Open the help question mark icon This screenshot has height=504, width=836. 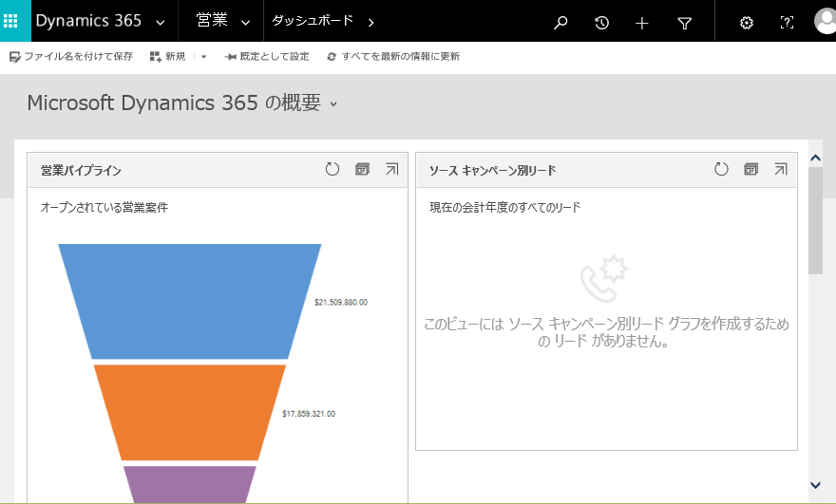787,23
